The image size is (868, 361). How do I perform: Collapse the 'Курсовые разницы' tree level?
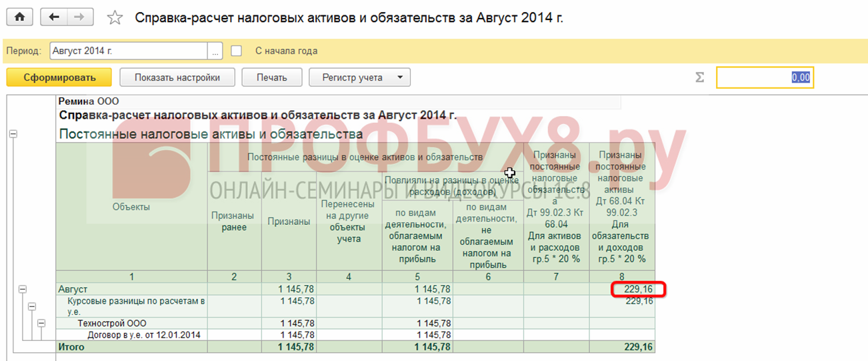[x=32, y=306]
